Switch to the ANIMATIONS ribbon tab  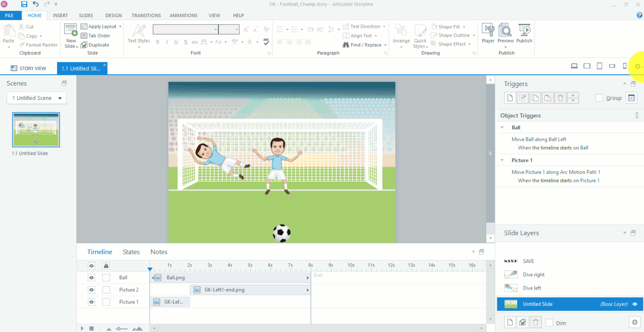pos(183,15)
